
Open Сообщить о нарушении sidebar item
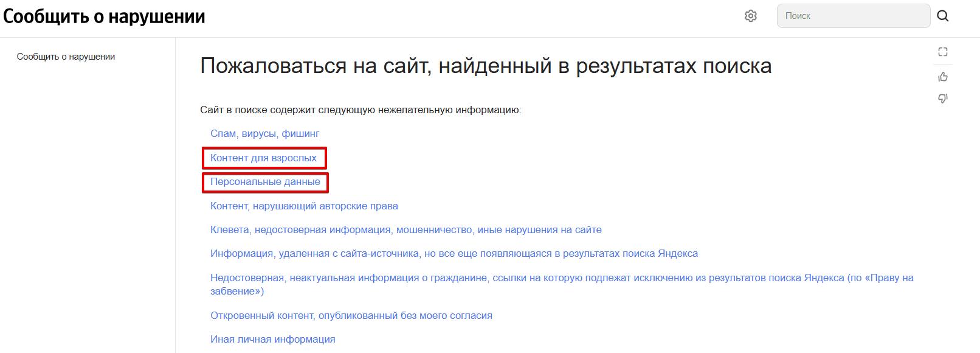[x=66, y=57]
